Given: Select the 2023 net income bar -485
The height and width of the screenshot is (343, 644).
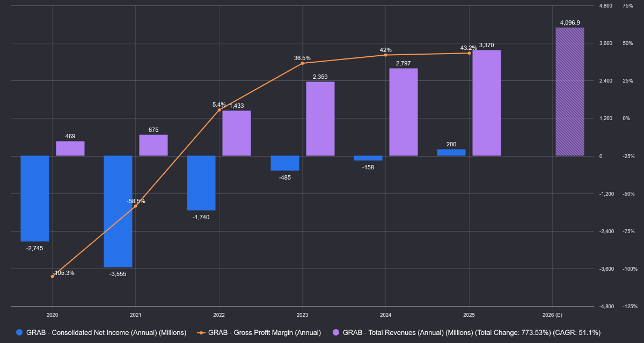Looking at the screenshot, I should pyautogui.click(x=285, y=163).
